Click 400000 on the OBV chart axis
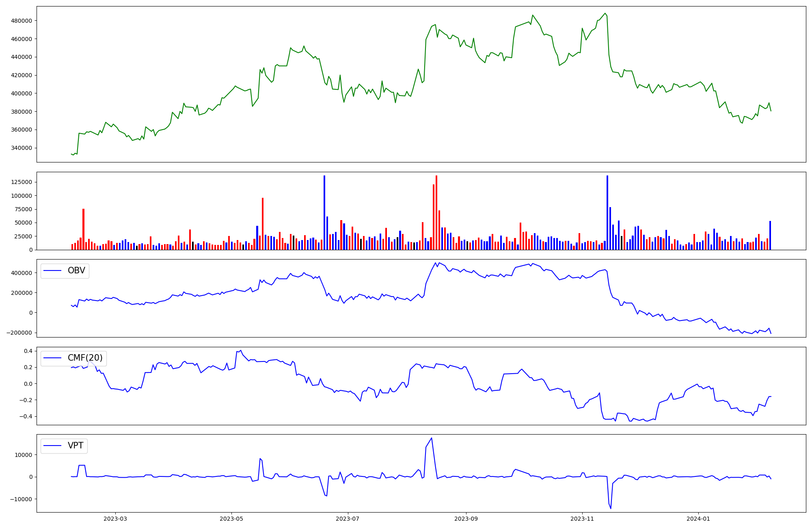The width and height of the screenshot is (812, 528). pos(22,273)
